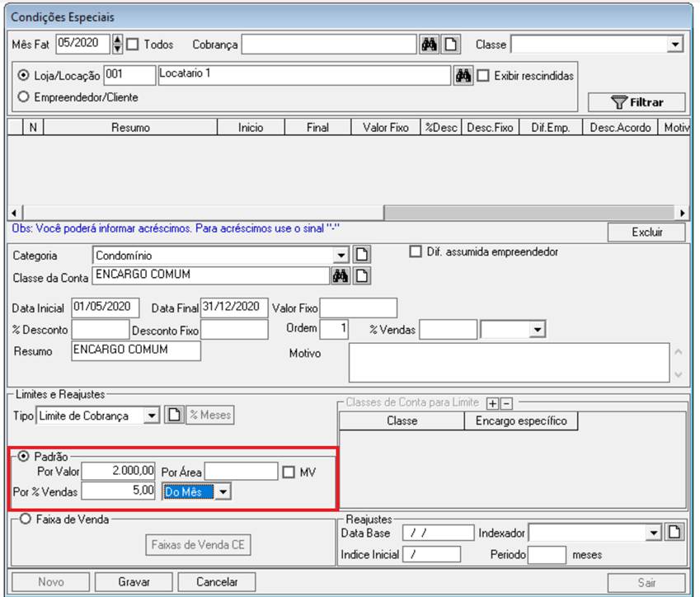
Task: Click the Mês Fat field showing 05/2020
Action: point(83,44)
